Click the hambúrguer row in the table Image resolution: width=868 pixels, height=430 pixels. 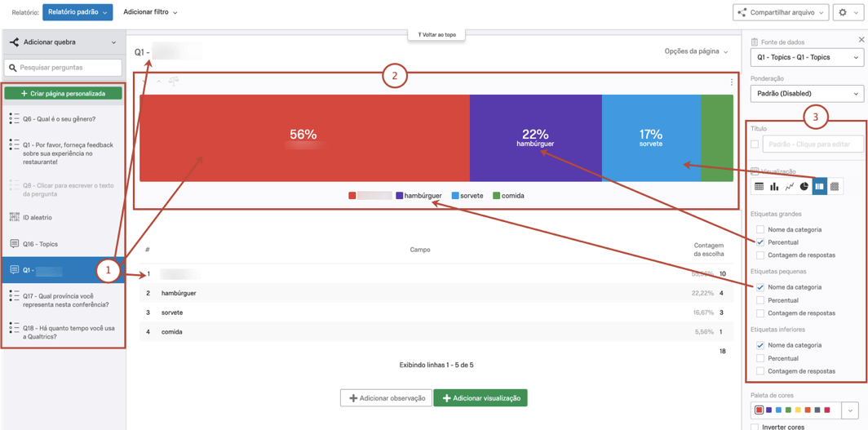[x=436, y=293]
